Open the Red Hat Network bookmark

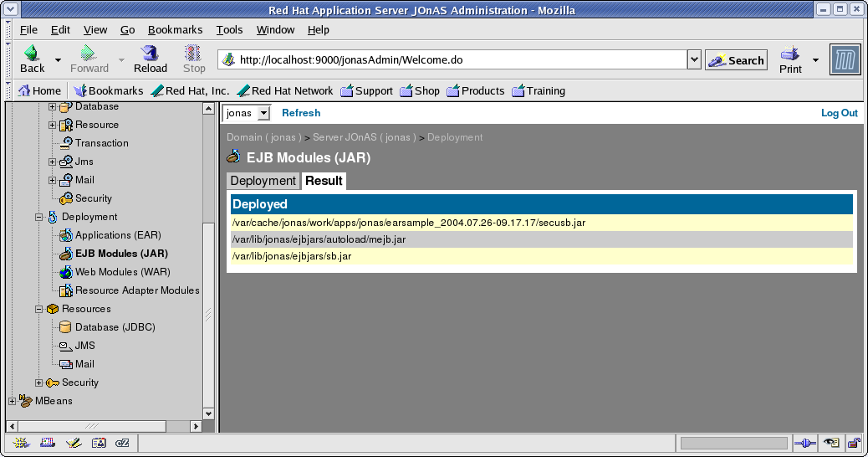(x=285, y=91)
